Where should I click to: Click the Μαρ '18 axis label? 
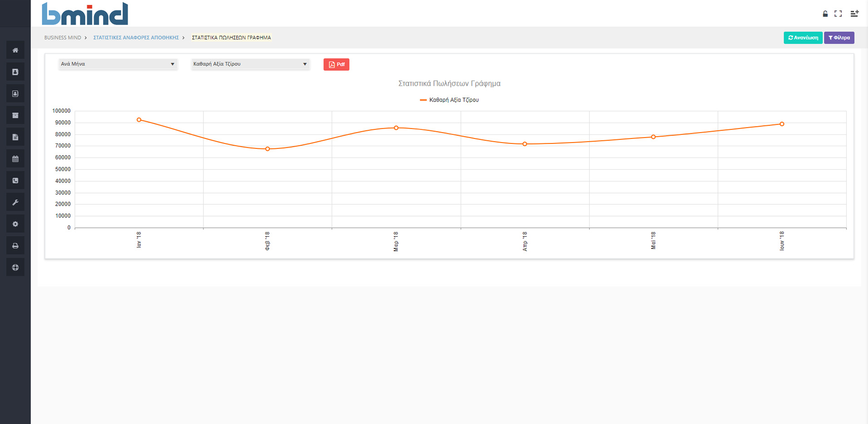pos(396,241)
